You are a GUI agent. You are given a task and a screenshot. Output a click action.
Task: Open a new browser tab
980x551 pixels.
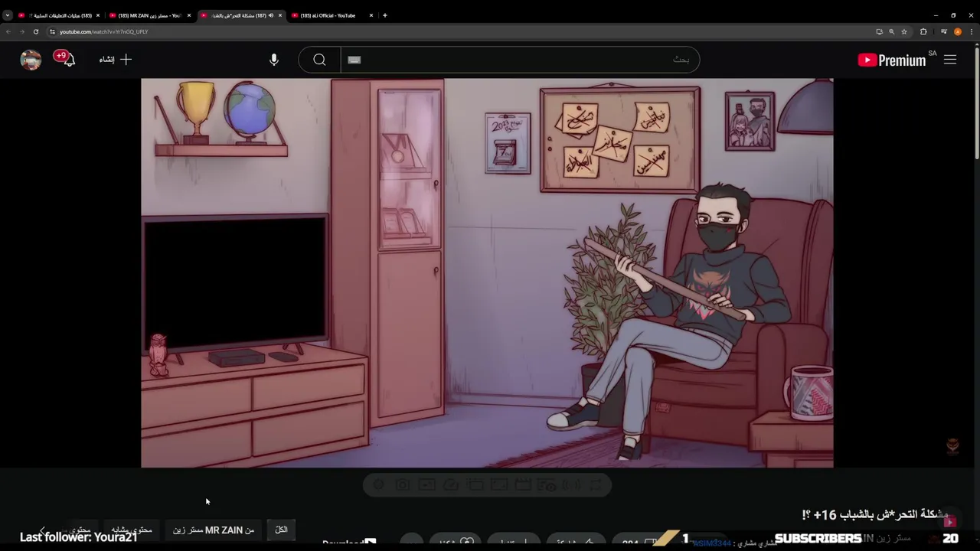tap(385, 15)
